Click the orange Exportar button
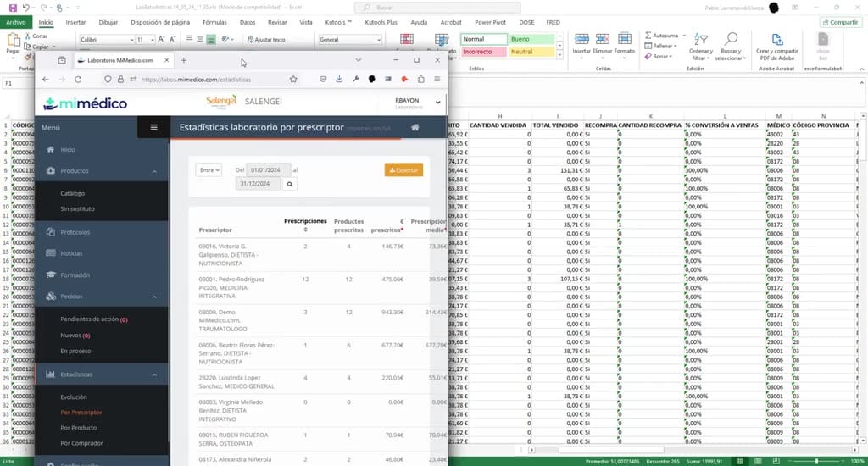Image resolution: width=868 pixels, height=466 pixels. click(403, 170)
